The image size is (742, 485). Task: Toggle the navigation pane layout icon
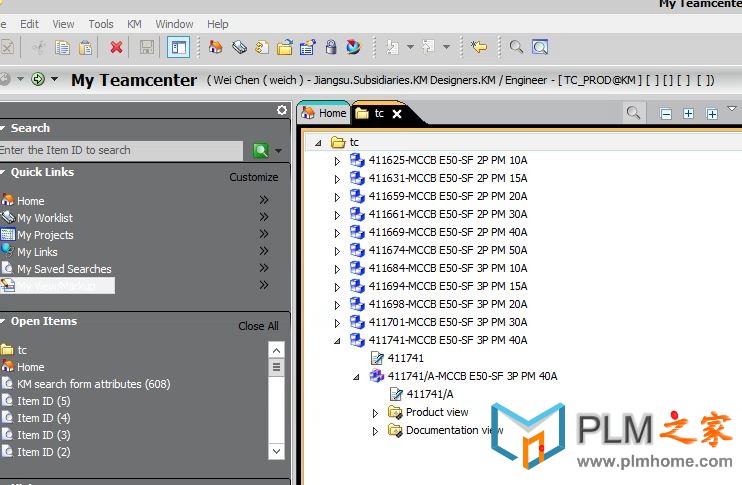point(178,47)
